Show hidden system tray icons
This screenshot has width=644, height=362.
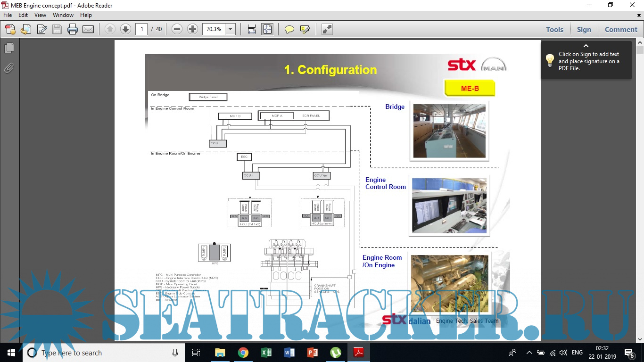(529, 353)
